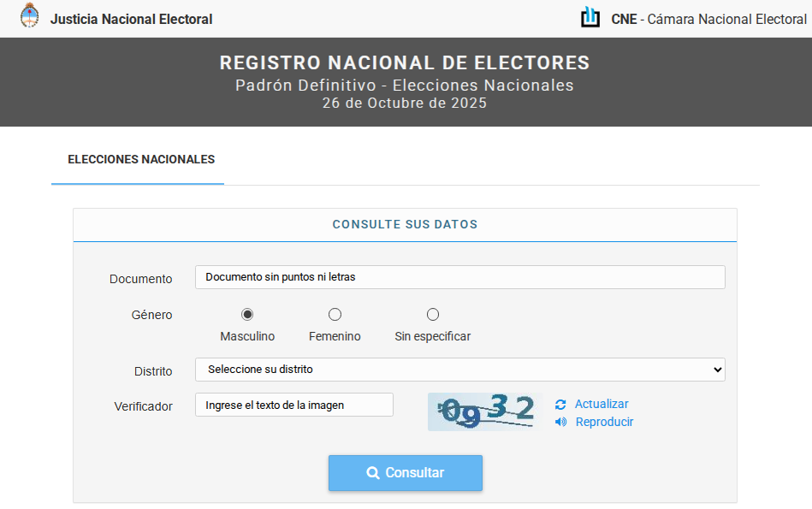The height and width of the screenshot is (509, 812).
Task: Click the Verificador captcha text field
Action: [x=293, y=405]
